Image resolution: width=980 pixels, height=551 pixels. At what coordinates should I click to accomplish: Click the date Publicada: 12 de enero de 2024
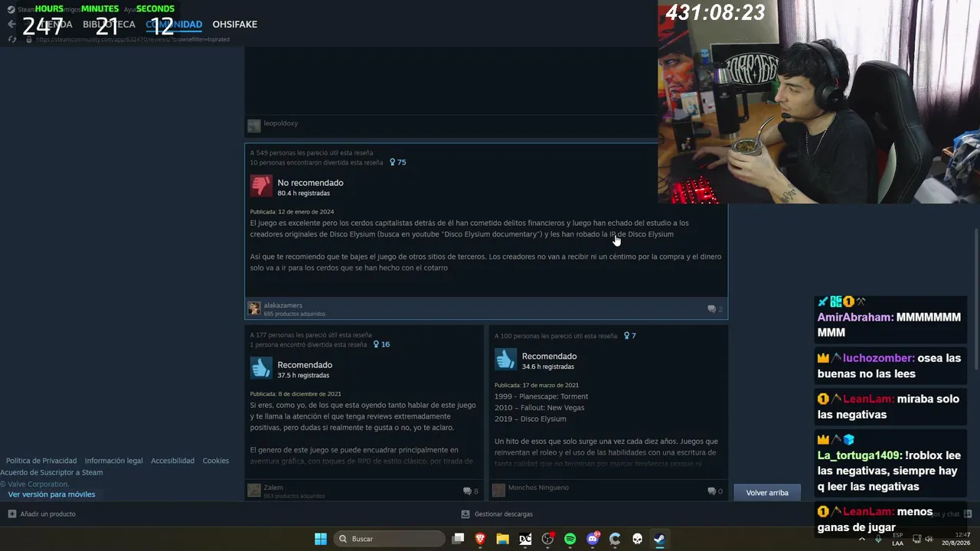coord(292,212)
